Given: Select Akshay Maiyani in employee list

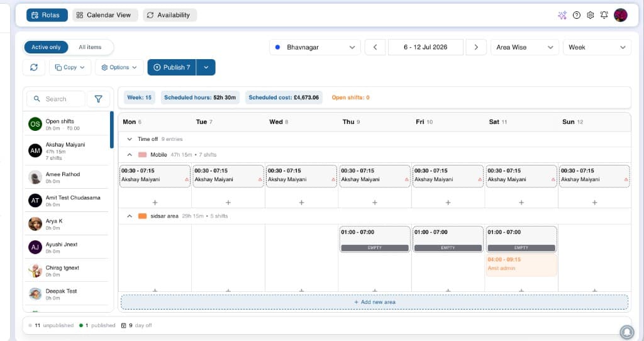Looking at the screenshot, I should 67,151.
